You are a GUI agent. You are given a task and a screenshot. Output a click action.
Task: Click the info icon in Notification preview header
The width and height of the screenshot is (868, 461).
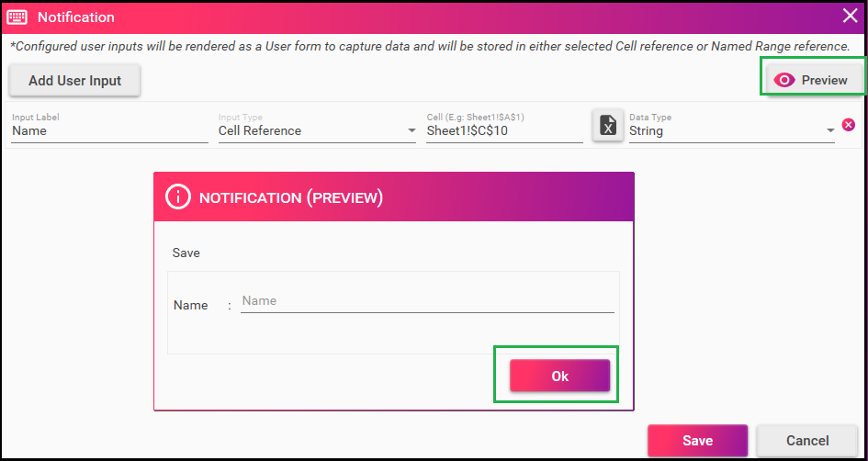[177, 197]
